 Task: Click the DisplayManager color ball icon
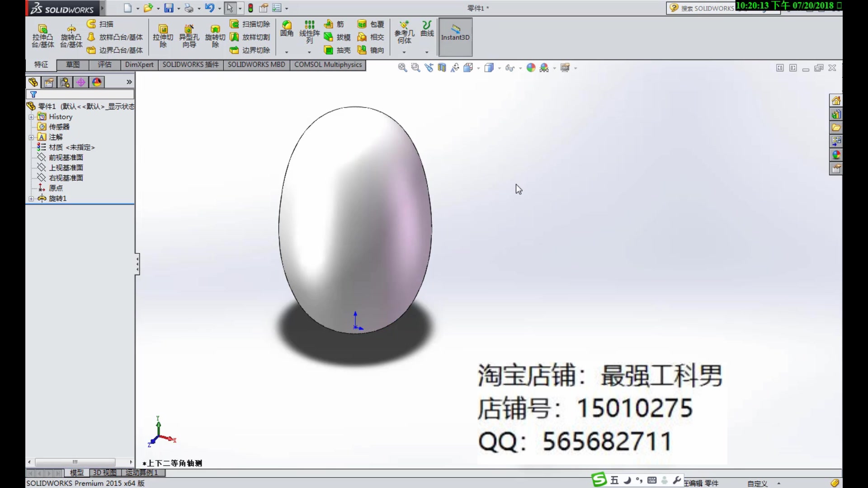[x=97, y=82]
